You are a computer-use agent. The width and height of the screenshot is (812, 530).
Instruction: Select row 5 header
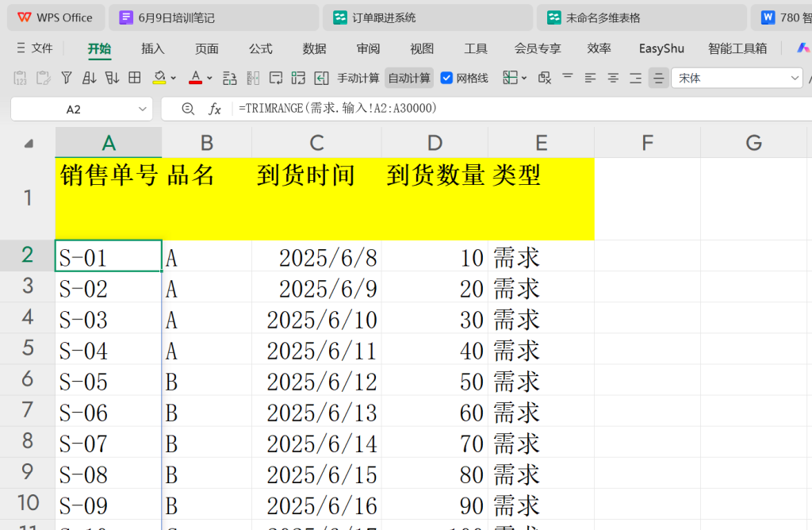pos(28,348)
